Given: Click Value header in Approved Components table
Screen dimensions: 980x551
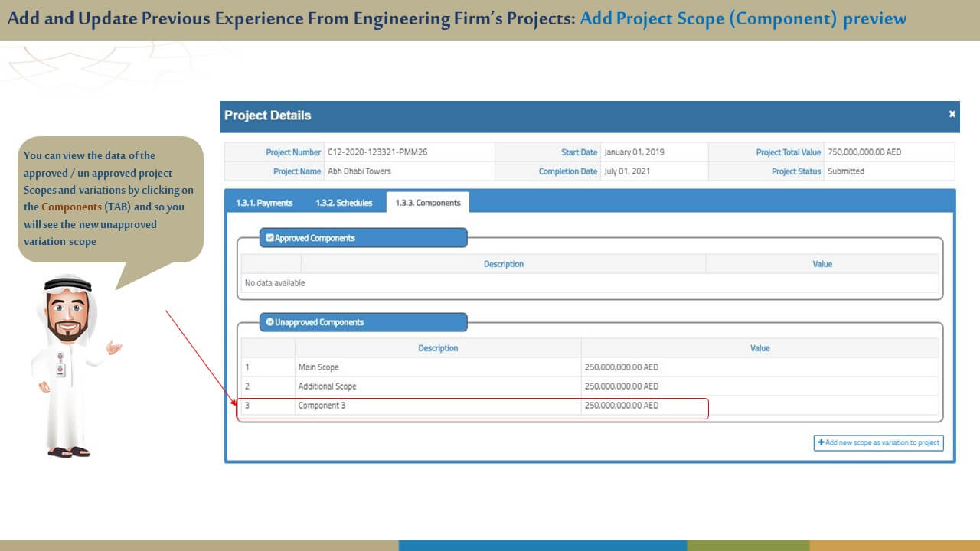Looking at the screenshot, I should 822,264.
